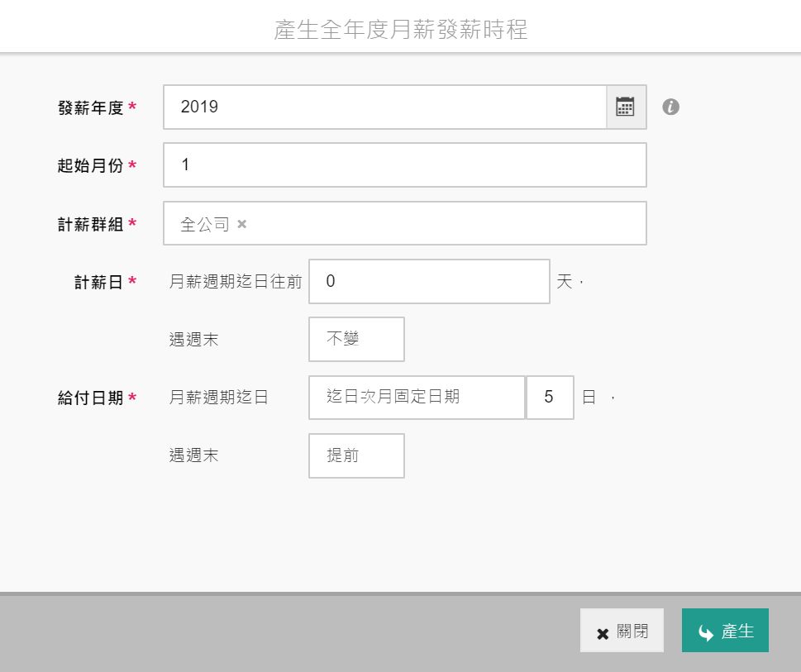Click the 計薪日 days-before input showing 0
Screen dimensions: 801x672
tap(429, 282)
